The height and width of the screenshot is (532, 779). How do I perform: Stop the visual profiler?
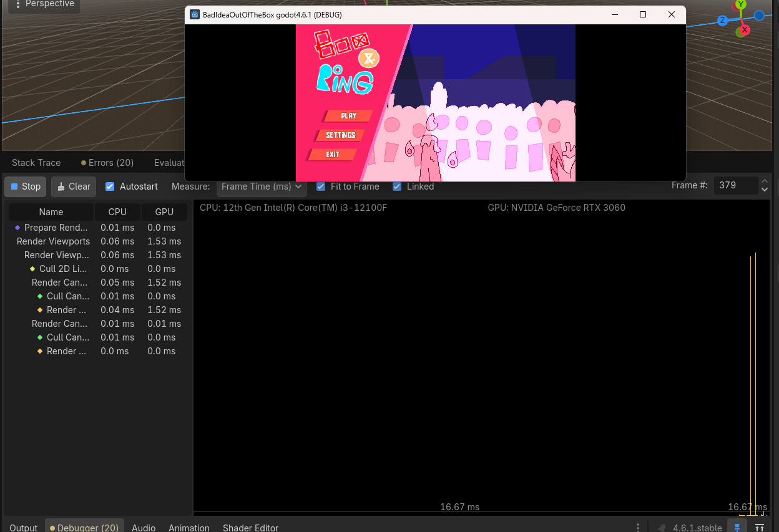pos(26,186)
